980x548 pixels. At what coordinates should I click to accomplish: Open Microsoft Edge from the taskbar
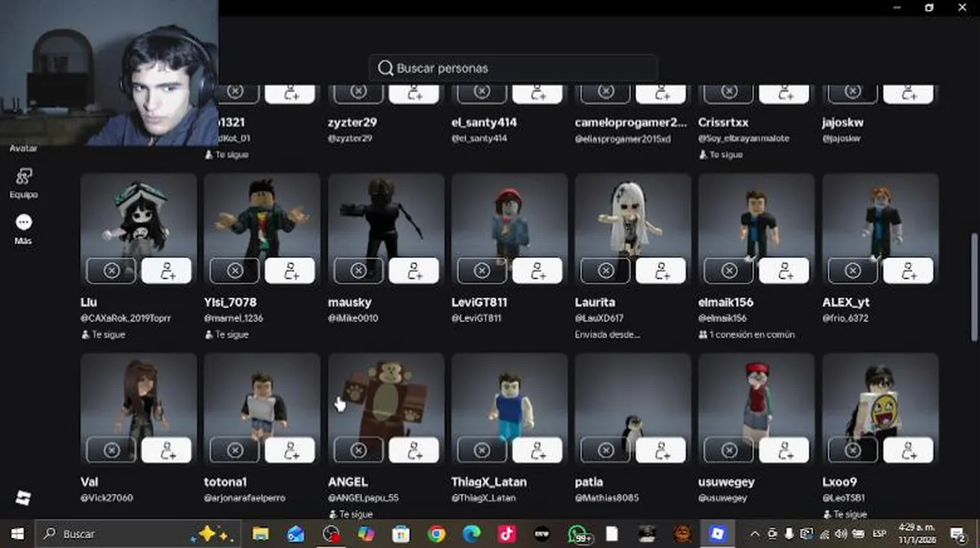click(x=472, y=534)
